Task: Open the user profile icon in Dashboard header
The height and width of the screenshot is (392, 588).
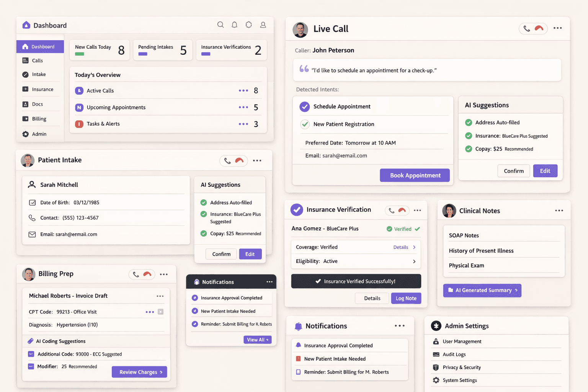Action: pyautogui.click(x=263, y=25)
